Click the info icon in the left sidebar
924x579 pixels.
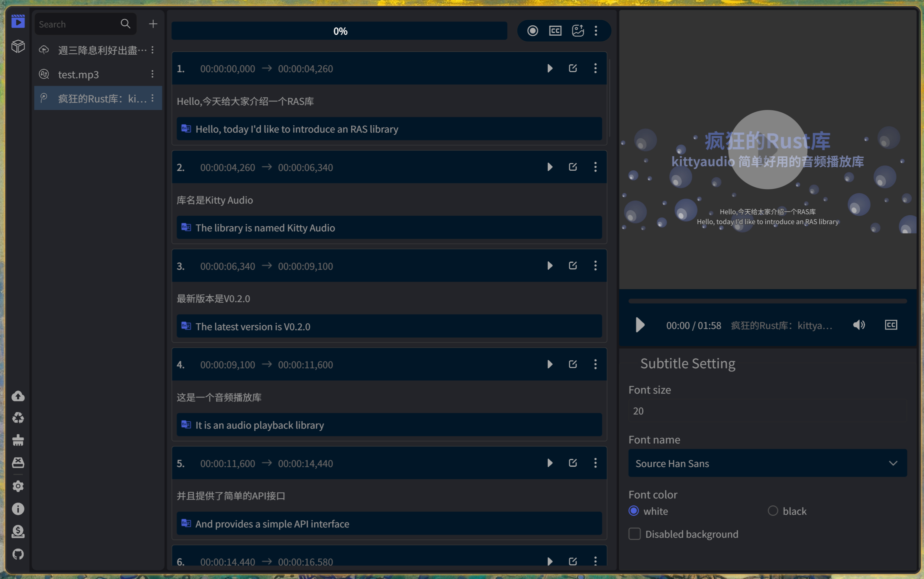(x=18, y=509)
